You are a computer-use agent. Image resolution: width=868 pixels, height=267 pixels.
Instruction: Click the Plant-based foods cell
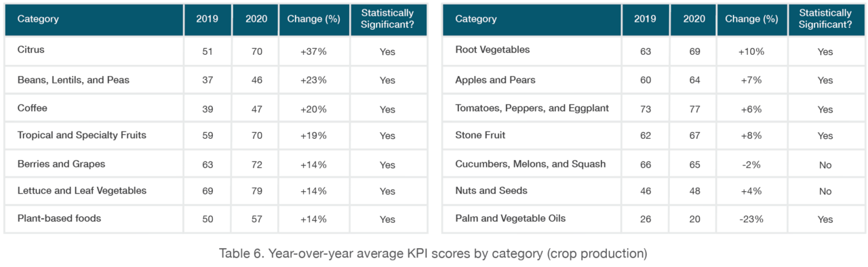pyautogui.click(x=94, y=219)
